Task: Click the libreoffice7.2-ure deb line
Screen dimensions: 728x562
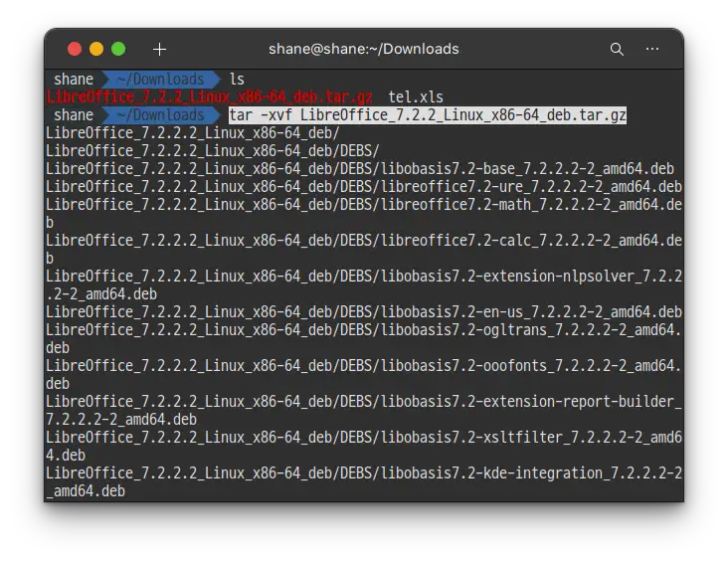Action: coord(364,187)
